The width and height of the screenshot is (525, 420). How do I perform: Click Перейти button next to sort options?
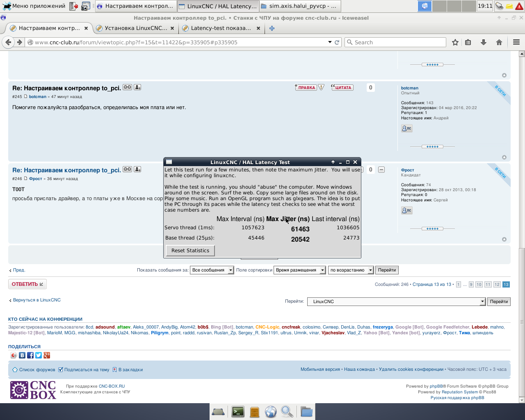[387, 270]
